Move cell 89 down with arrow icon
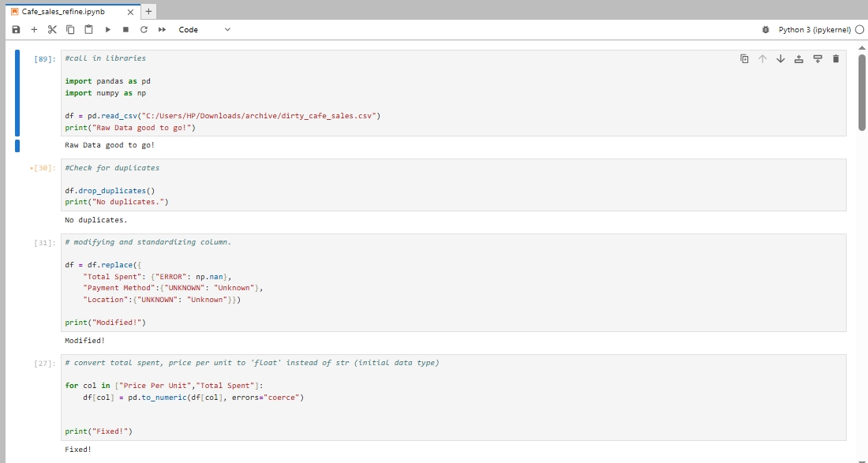 [780, 58]
